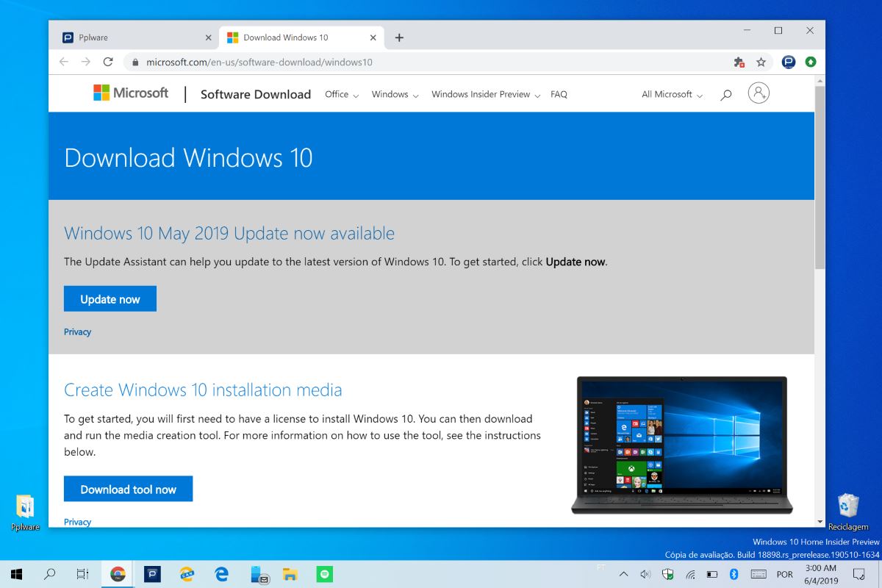The height and width of the screenshot is (588, 882).
Task: Open Windows Insider Preview dropdown
Action: 485,94
